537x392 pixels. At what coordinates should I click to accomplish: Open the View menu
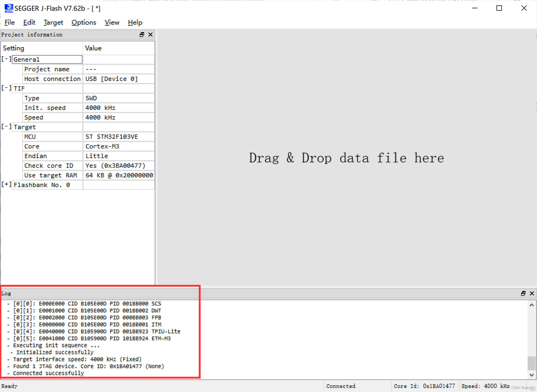pos(112,23)
